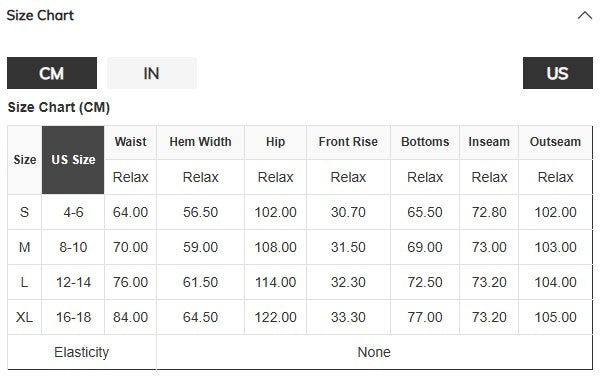Click the 122.00 hip measurement cell
The image size is (607, 382).
(276, 317)
